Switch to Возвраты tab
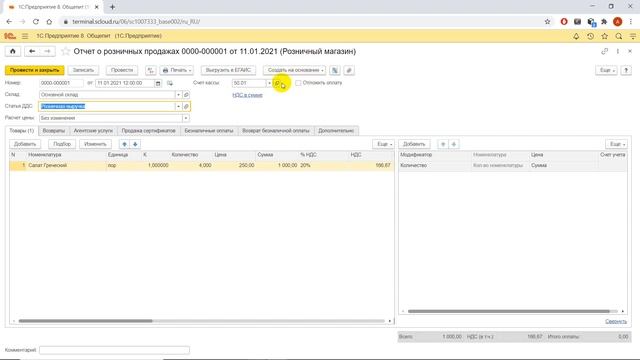Image resolution: width=640 pixels, height=360 pixels. [54, 131]
